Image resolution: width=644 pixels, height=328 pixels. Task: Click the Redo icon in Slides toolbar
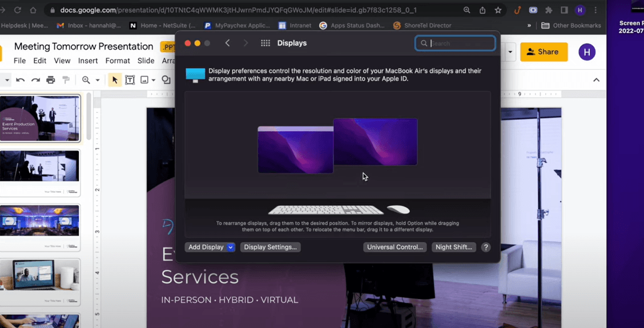click(36, 80)
